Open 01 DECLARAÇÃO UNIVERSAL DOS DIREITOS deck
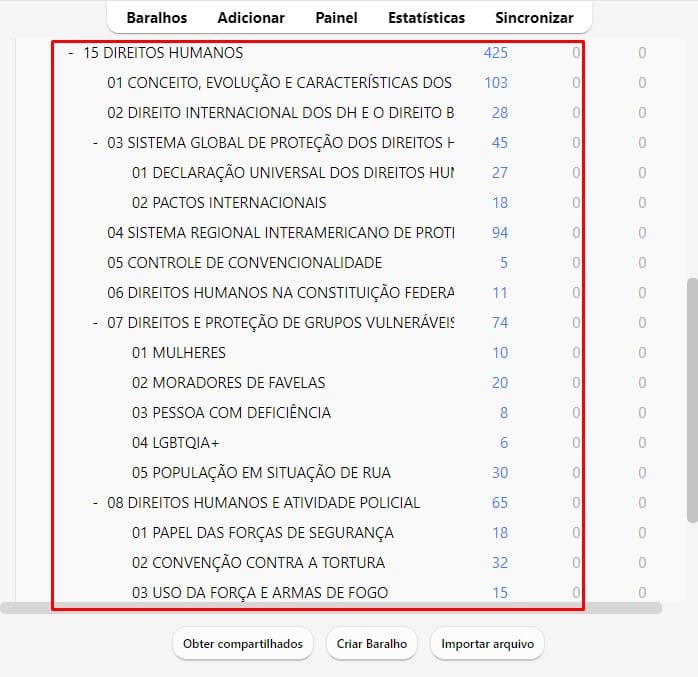 coord(293,173)
